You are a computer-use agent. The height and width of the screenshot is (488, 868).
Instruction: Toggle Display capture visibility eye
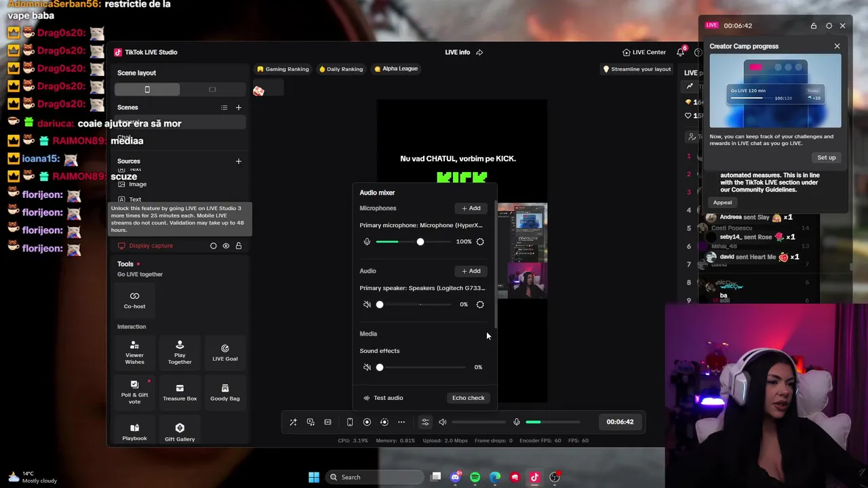(x=226, y=245)
